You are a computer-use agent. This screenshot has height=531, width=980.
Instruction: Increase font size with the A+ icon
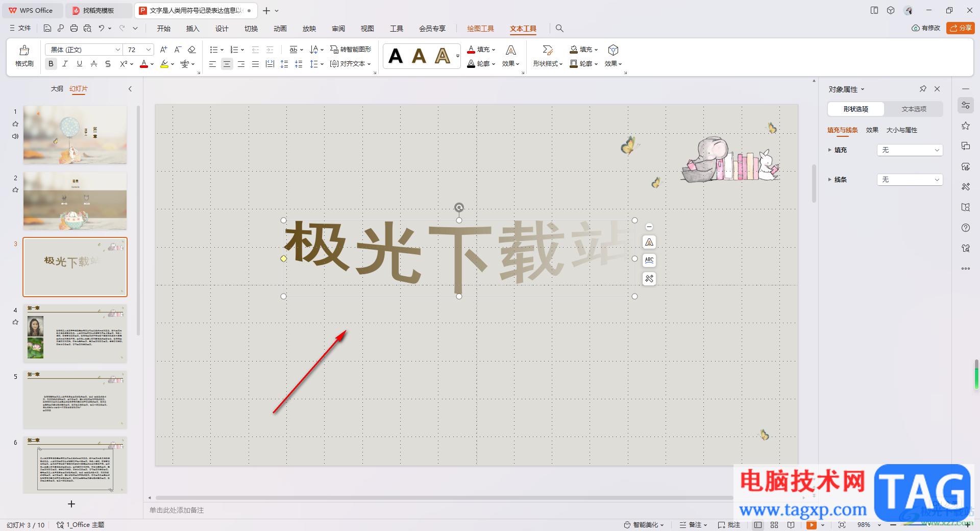pos(163,50)
